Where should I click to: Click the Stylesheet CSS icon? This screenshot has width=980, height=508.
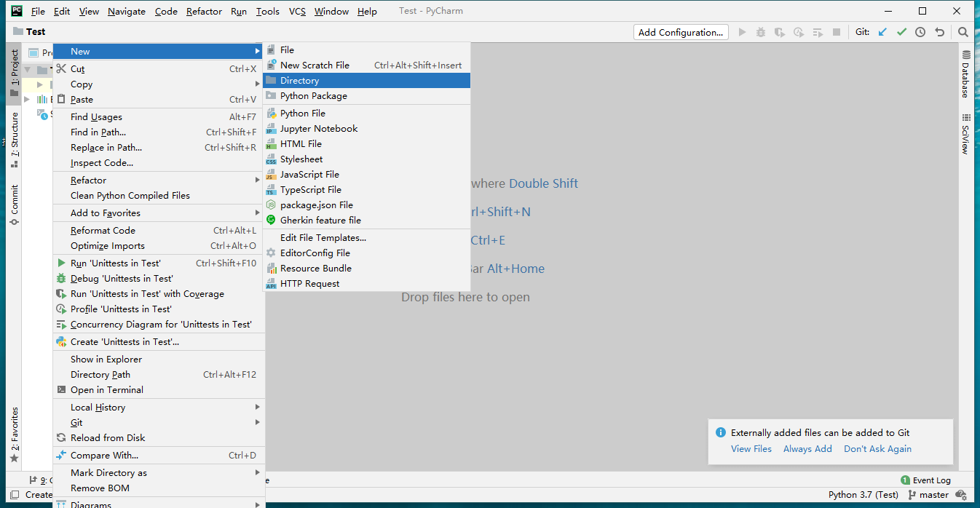coord(271,159)
